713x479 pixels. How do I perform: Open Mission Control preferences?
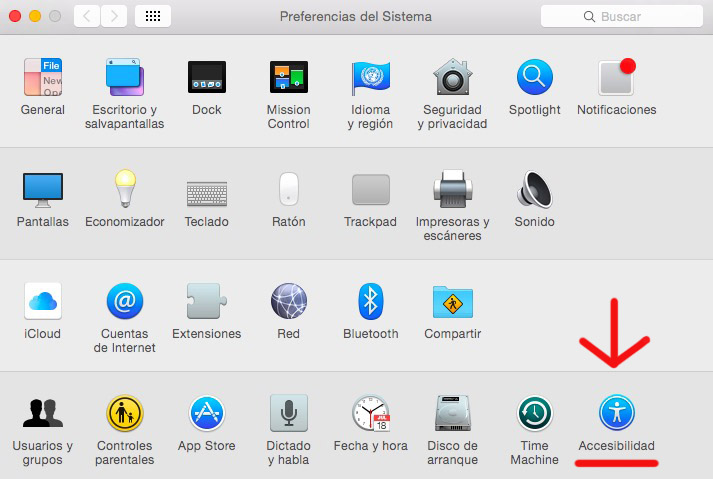tap(289, 77)
